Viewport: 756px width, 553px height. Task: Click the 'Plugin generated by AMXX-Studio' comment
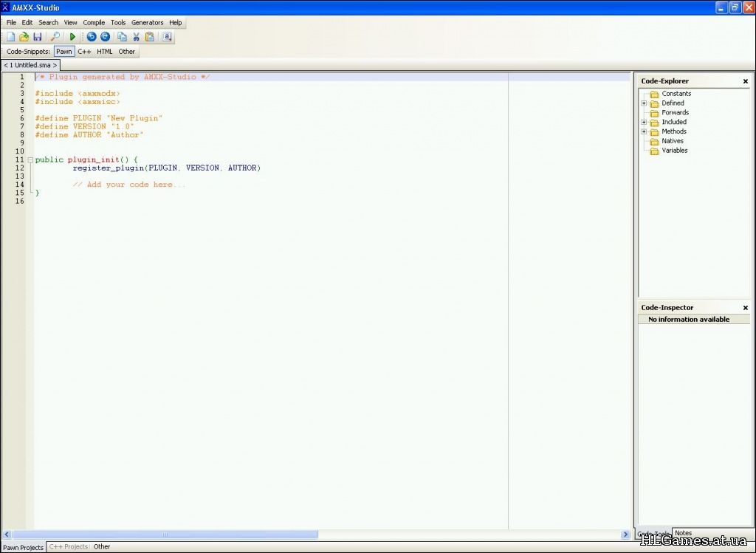point(123,77)
